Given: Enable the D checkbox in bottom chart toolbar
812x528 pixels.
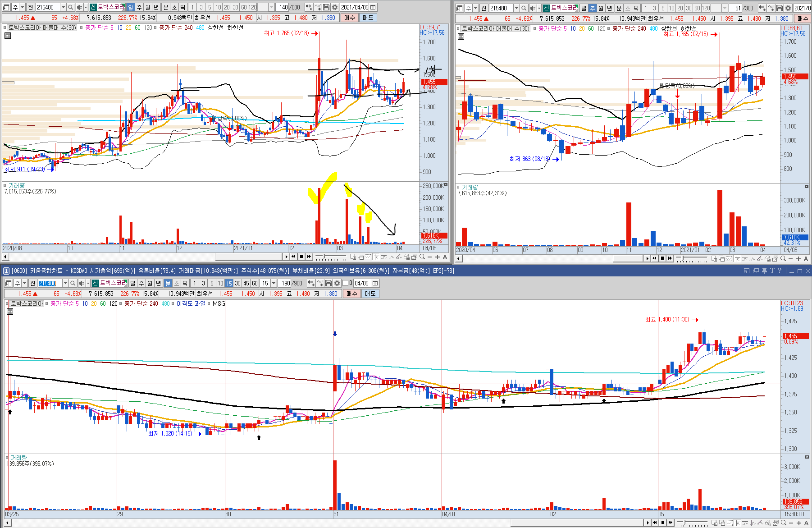Looking at the screenshot, I should [x=346, y=283].
